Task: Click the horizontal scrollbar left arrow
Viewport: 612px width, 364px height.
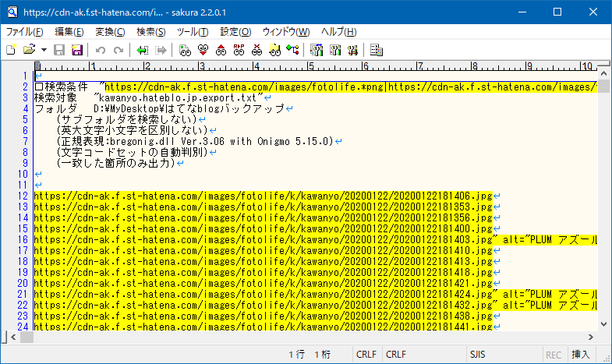Action: pyautogui.click(x=13, y=337)
